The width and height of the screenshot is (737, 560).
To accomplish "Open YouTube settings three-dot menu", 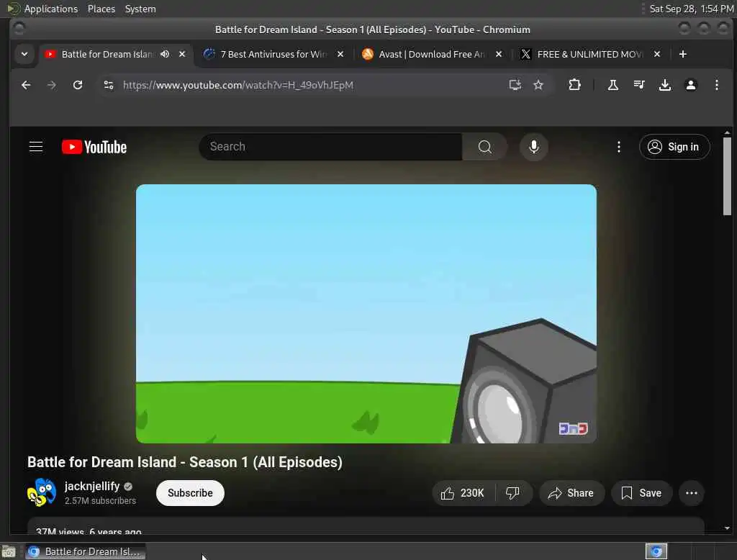I will coord(618,147).
